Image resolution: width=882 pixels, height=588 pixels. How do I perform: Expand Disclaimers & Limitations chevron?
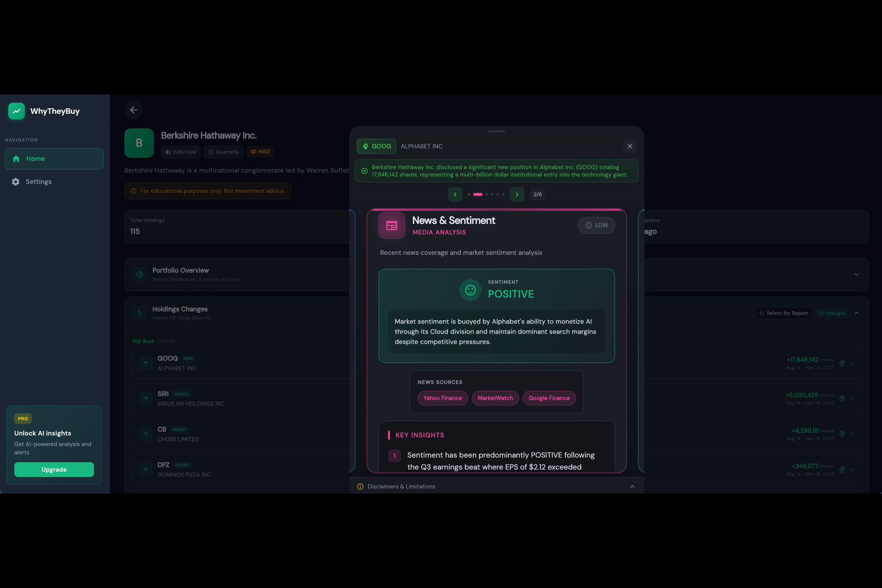coord(632,487)
